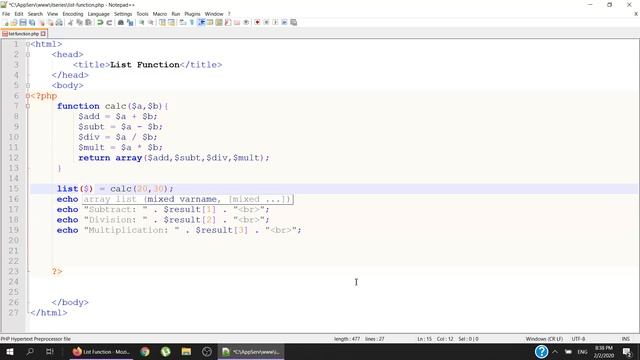Open the taskbar notification center icon
Screen dimensions: 640x360
(x=627, y=351)
